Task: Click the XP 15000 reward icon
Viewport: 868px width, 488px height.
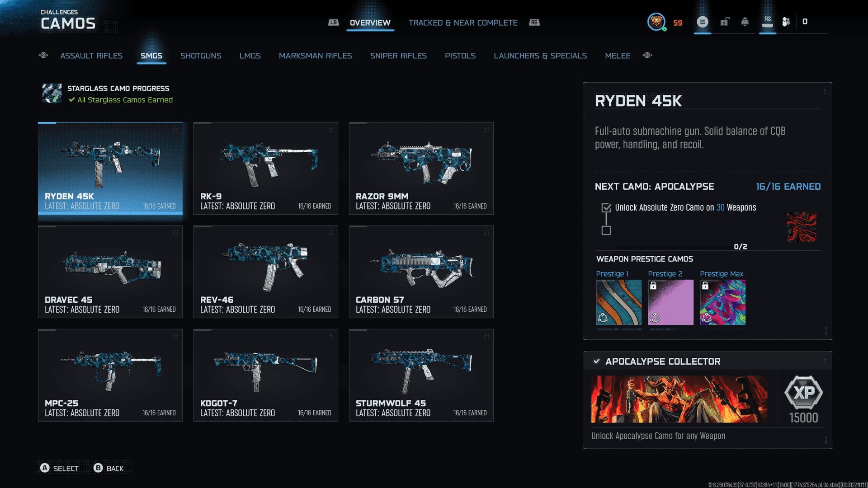Action: (803, 392)
